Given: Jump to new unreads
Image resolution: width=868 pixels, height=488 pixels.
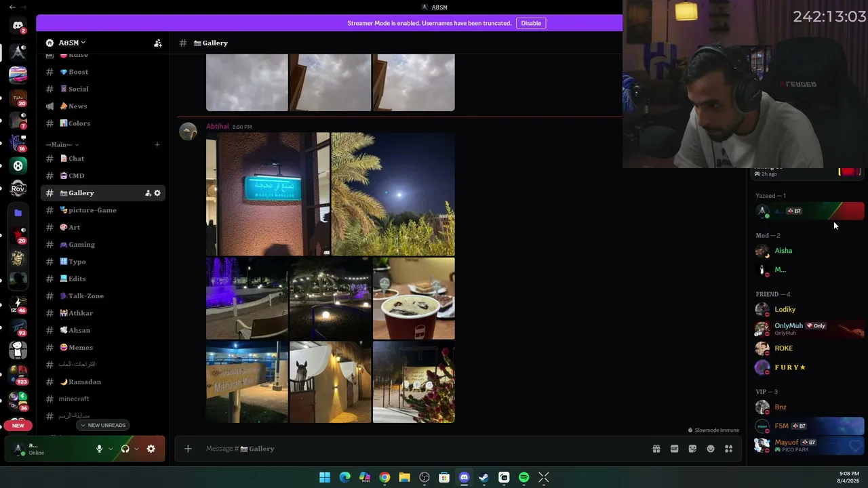Looking at the screenshot, I should pyautogui.click(x=103, y=425).
